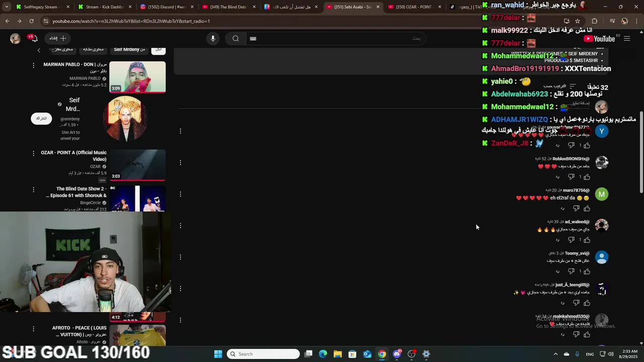644x362 pixels.
Task: Switch to the OZAR - POINT A tab
Action: pyautogui.click(x=415, y=7)
